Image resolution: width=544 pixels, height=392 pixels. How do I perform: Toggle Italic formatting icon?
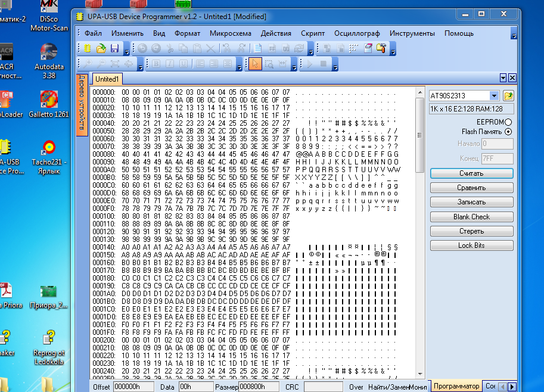[170, 64]
